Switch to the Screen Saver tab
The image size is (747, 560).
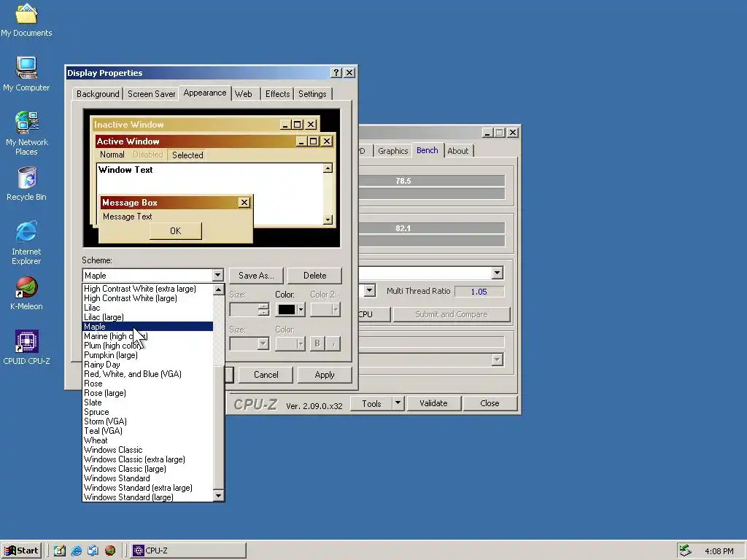pos(152,94)
